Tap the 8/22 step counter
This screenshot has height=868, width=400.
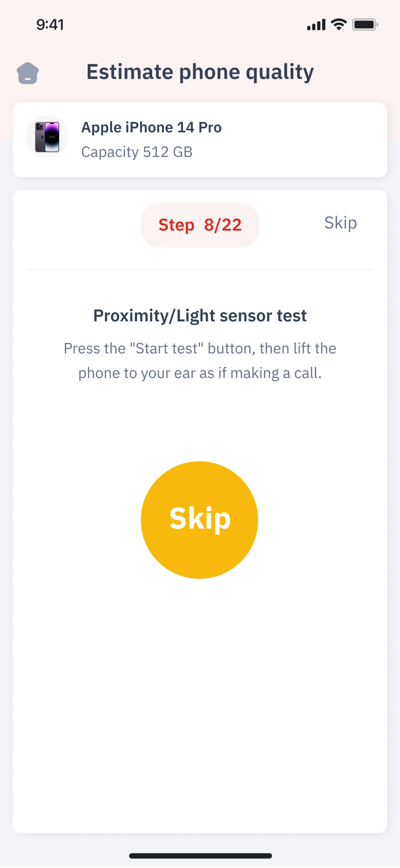223,225
